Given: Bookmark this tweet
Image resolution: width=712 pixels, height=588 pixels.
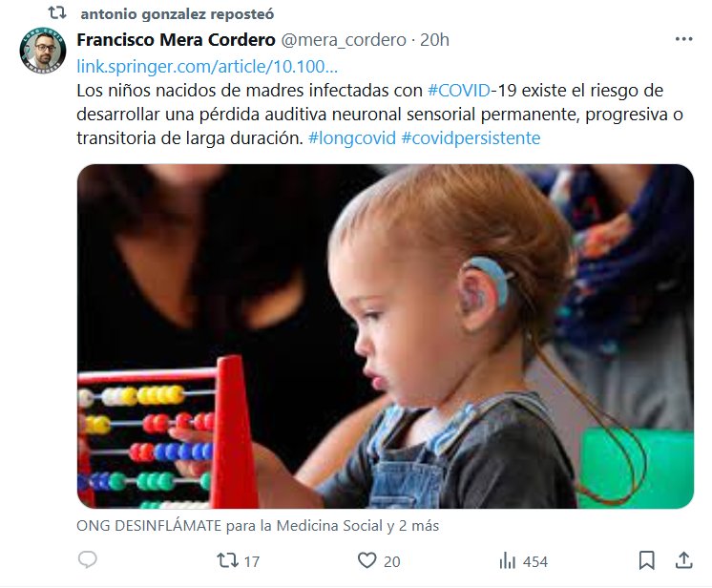Looking at the screenshot, I should coord(646,560).
